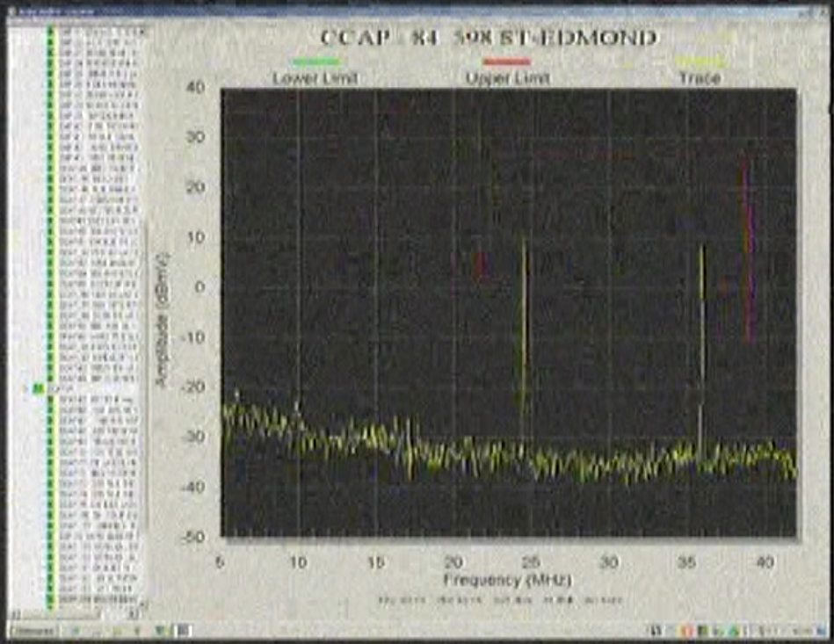Click the first quick-launch icon beside Start
This screenshot has height=644, width=834.
75,631
